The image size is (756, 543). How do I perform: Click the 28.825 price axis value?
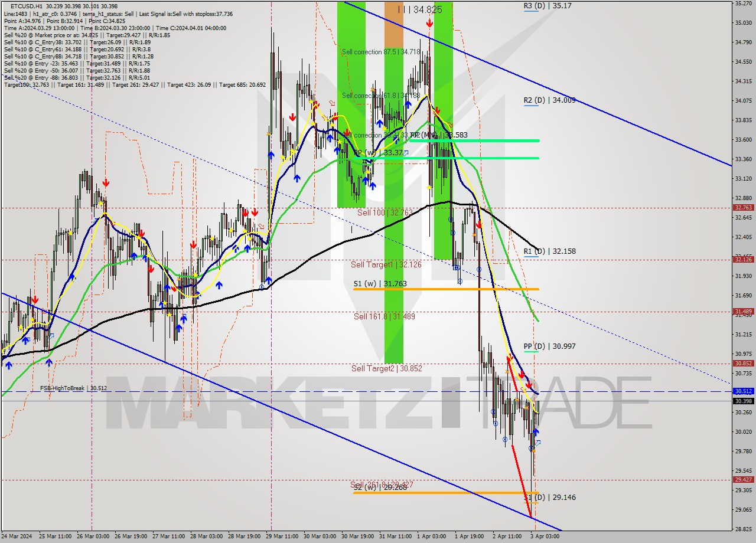tap(743, 529)
